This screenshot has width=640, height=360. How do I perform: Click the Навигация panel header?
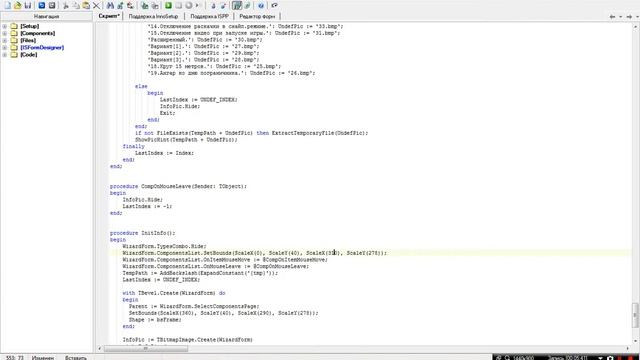(47, 16)
